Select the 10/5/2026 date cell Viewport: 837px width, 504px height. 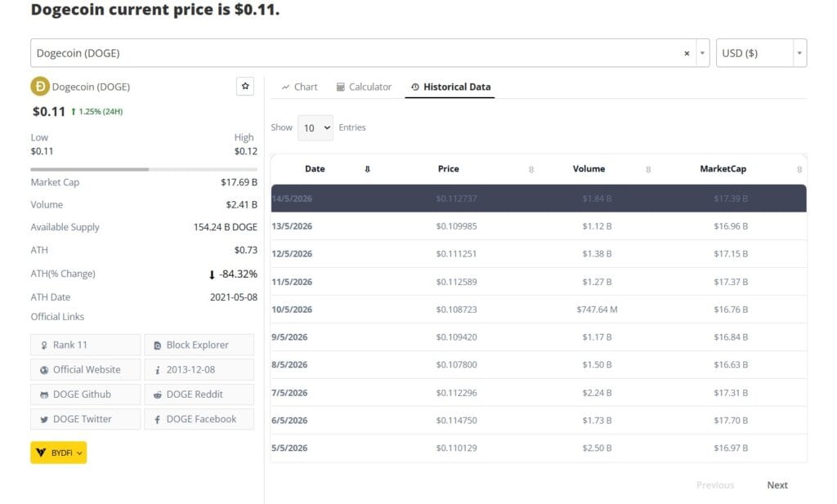pyautogui.click(x=292, y=310)
